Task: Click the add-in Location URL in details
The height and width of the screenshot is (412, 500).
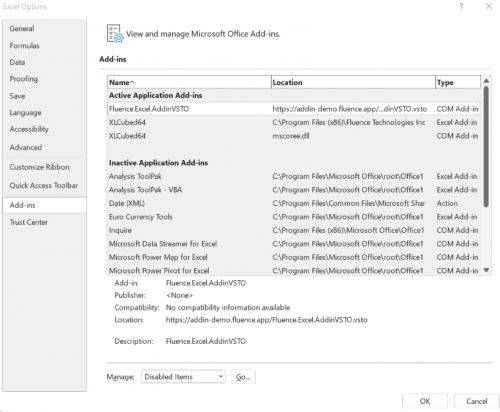Action: [267, 320]
